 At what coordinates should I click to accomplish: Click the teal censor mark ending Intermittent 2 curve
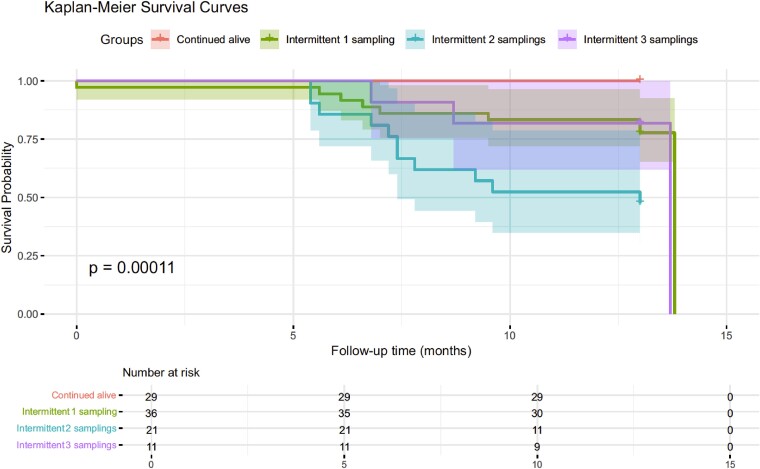click(x=640, y=201)
